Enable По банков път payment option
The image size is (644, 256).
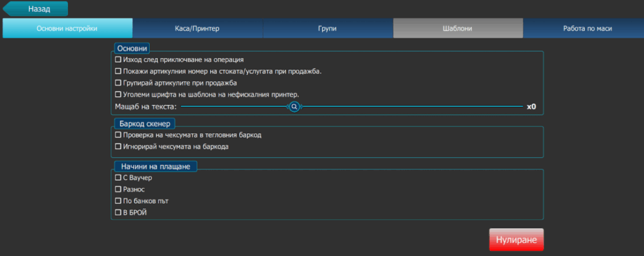click(x=118, y=201)
